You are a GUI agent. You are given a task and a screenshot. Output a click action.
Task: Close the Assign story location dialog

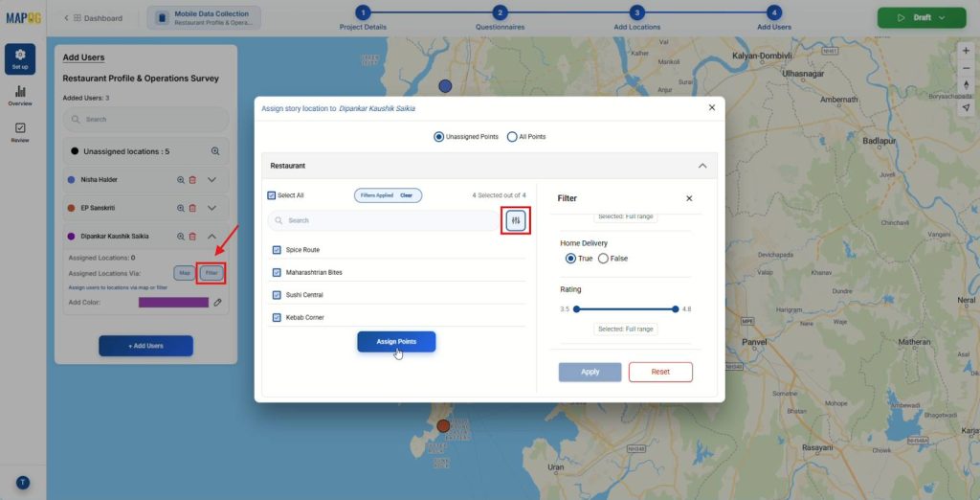712,107
